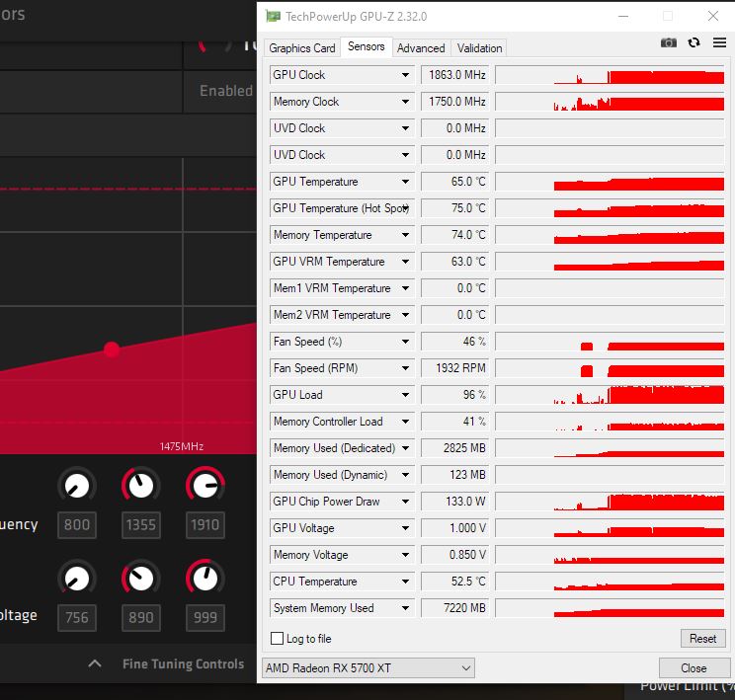Open the Memory Voltage sensor dropdown
The width and height of the screenshot is (735, 700).
click(x=405, y=555)
